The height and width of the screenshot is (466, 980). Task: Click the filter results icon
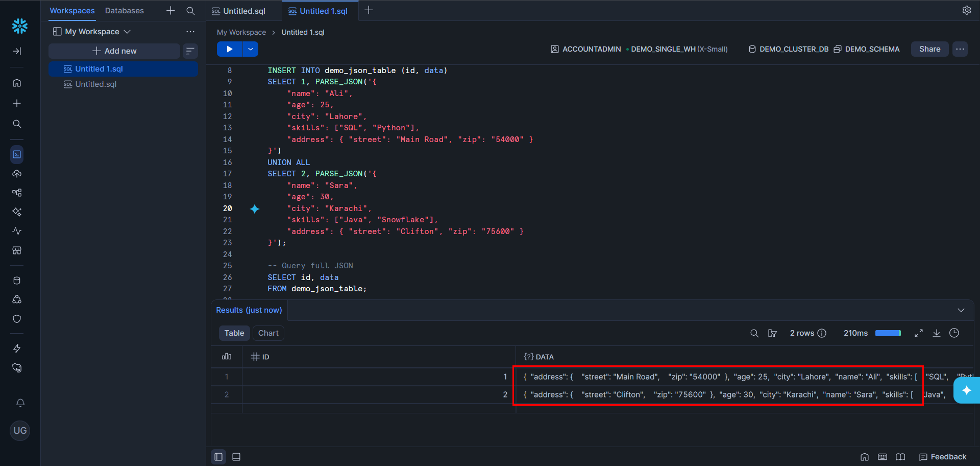tap(772, 333)
